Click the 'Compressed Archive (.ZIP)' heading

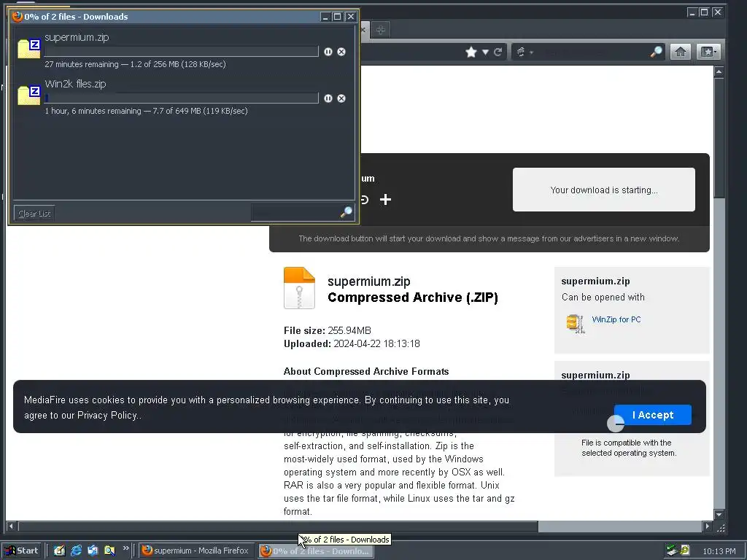[413, 297]
